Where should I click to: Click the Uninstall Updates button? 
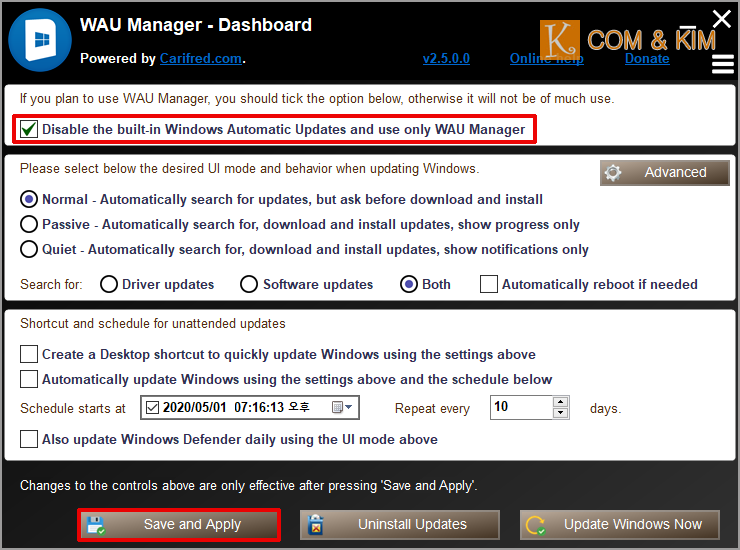tap(400, 525)
